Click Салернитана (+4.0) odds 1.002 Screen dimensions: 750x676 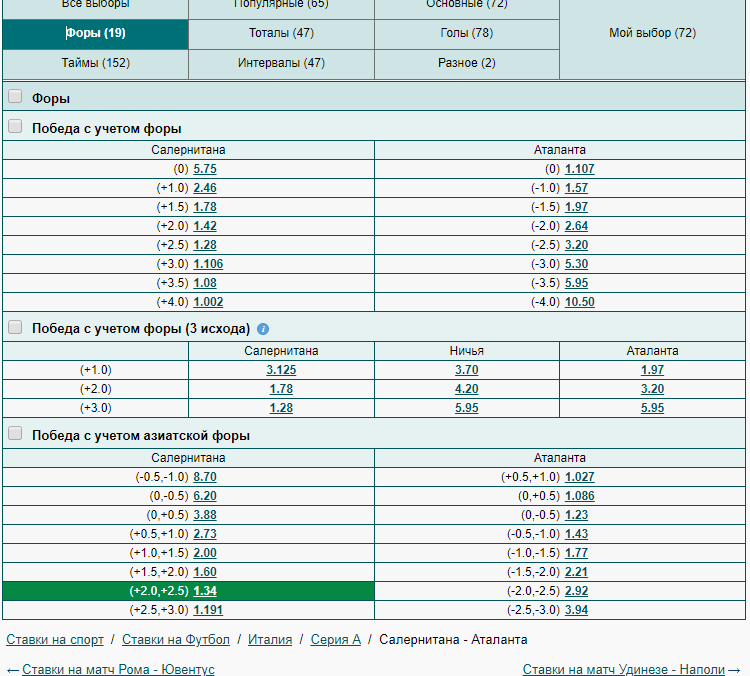(208, 302)
